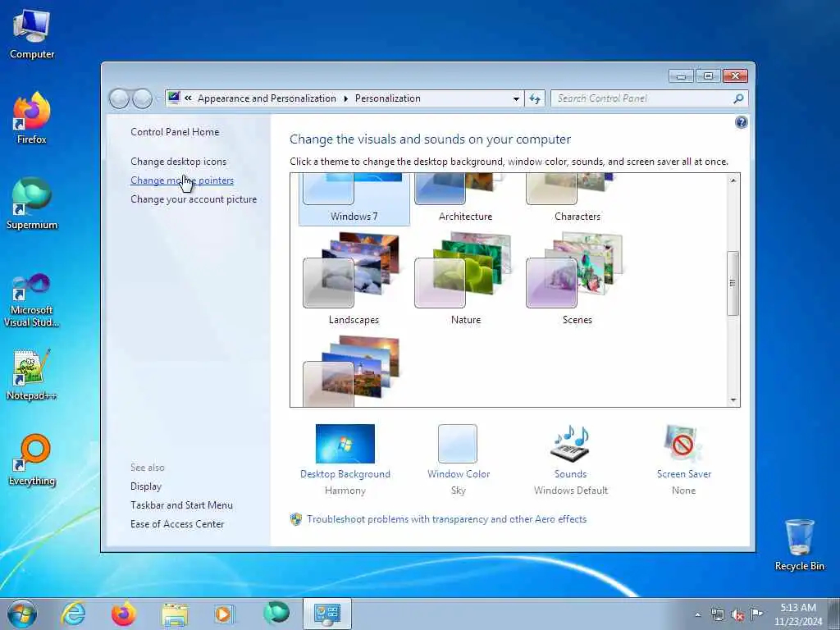The image size is (840, 630).
Task: Launch Firefox from the taskbar
Action: pos(123,614)
